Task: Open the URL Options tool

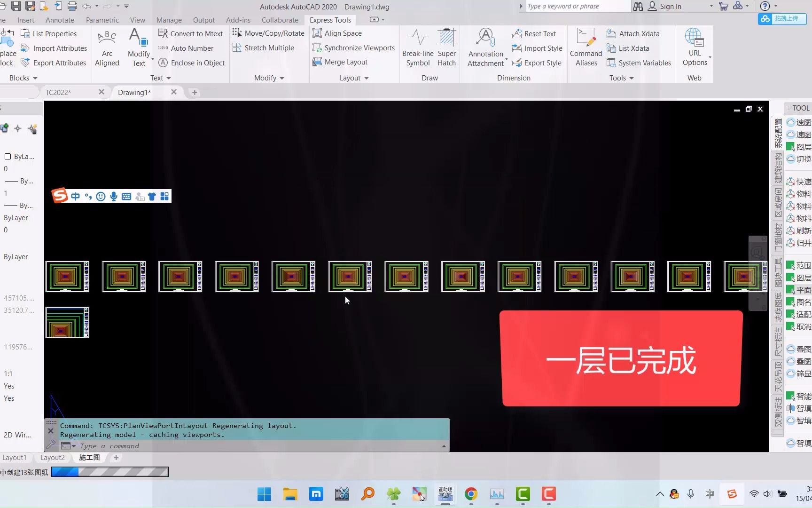Action: click(695, 47)
